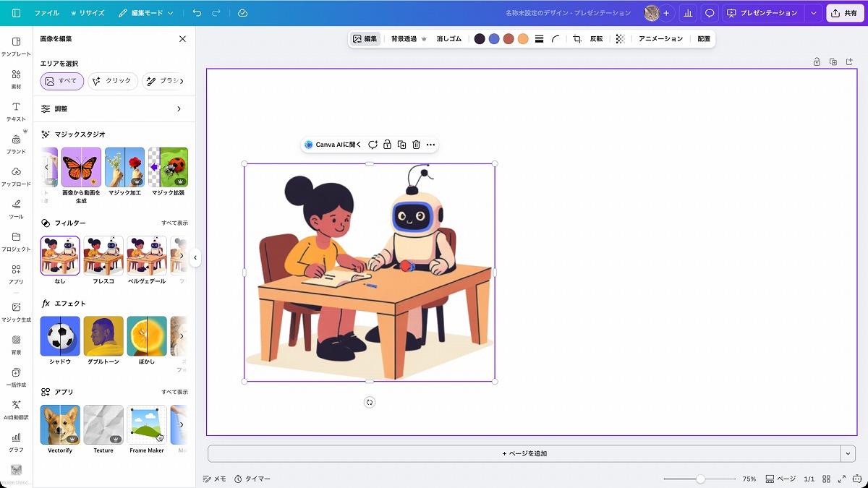Open the ファイル menu
This screenshot has width=868, height=488.
46,13
